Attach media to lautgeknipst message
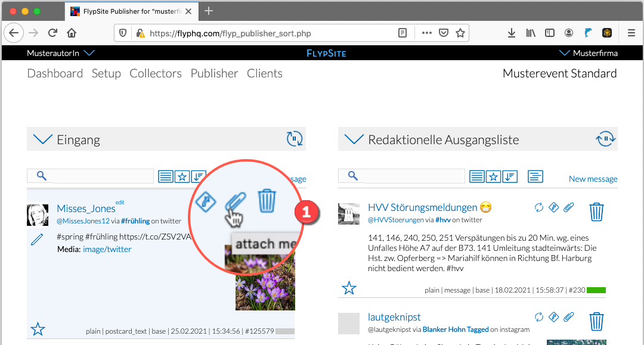Image resolution: width=644 pixels, height=345 pixels. point(568,316)
